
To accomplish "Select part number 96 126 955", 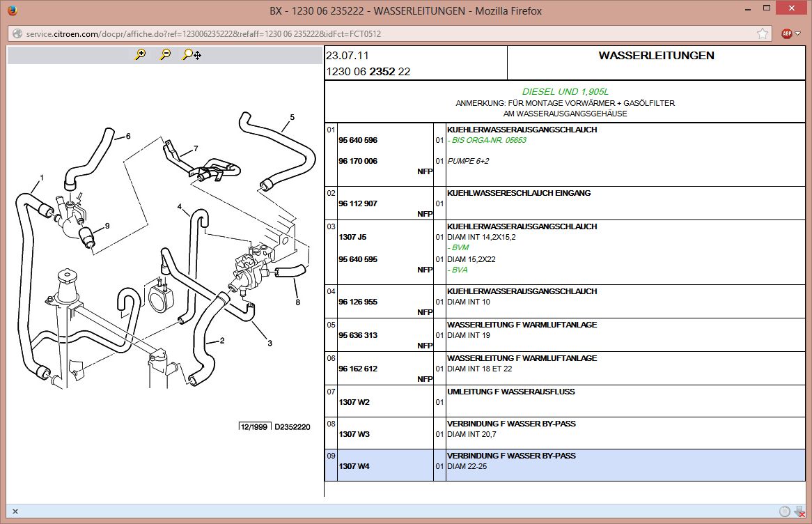I will [x=358, y=302].
